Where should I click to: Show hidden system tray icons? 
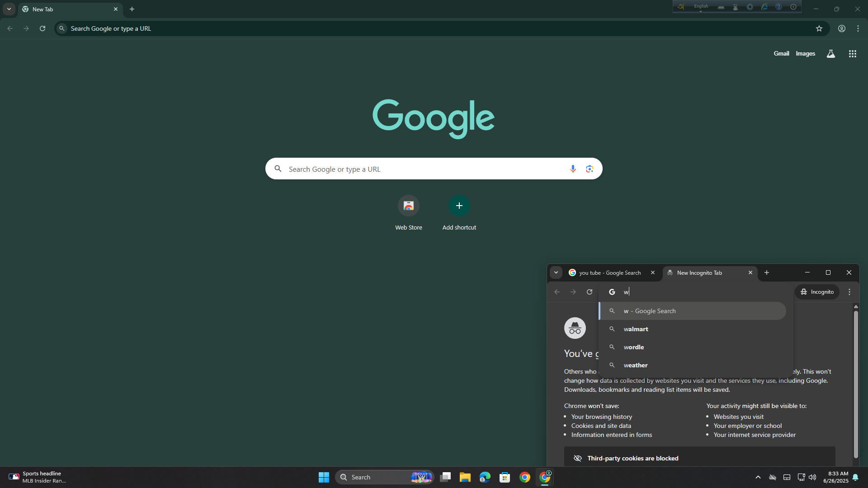(758, 477)
